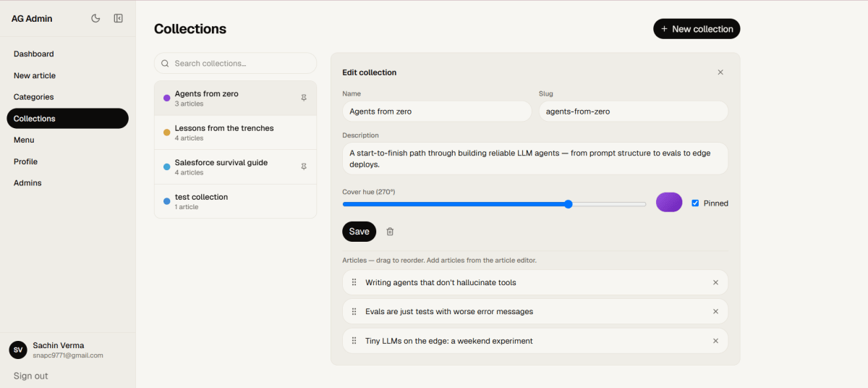
Task: Click pin icon on Salesforce survival guide
Action: 304,166
